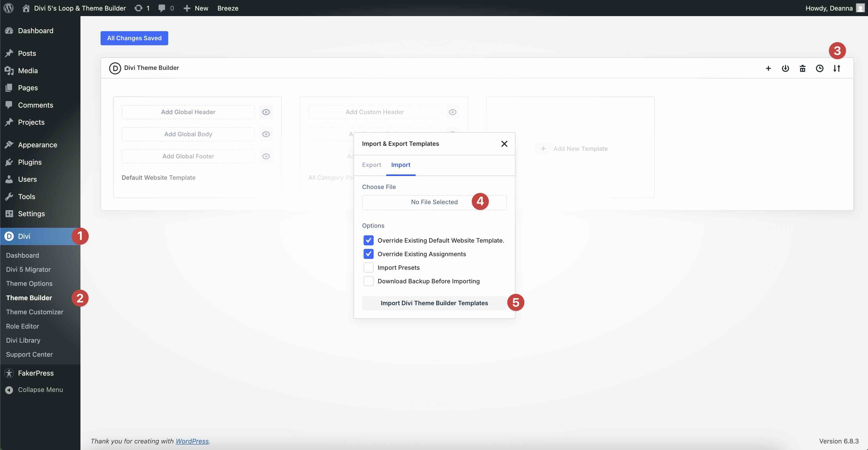Click the plus icon to add a template
The width and height of the screenshot is (868, 450).
tap(768, 68)
